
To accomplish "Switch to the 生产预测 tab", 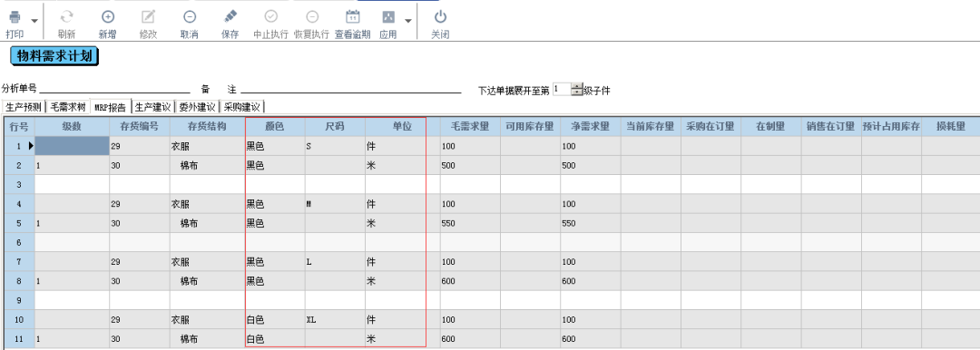I will (23, 107).
